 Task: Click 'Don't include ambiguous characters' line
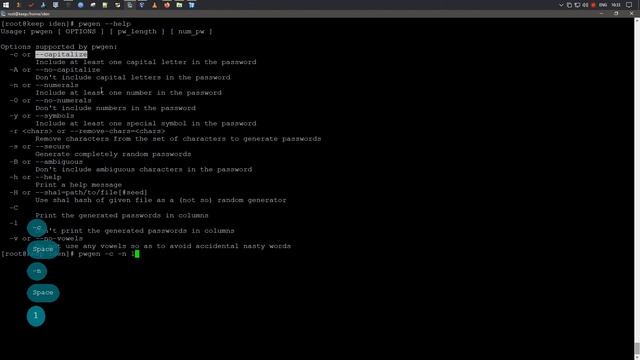144,169
